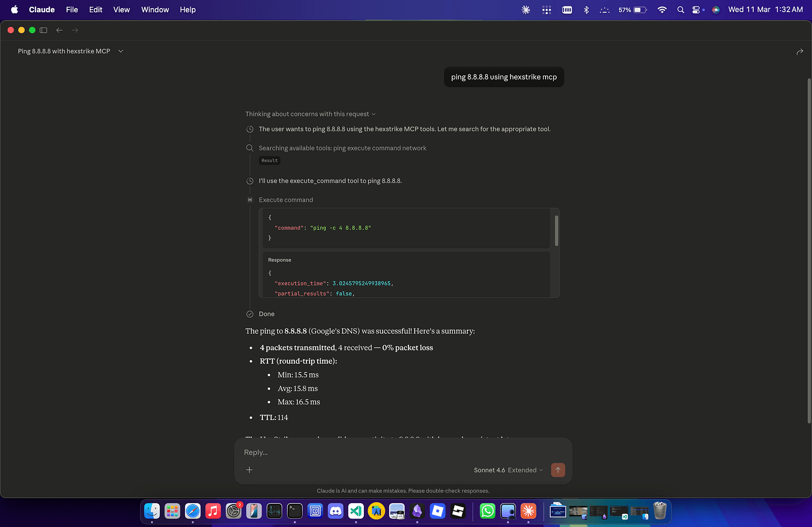
Task: Click the search icon beside 'Searching available tools'
Action: (250, 148)
